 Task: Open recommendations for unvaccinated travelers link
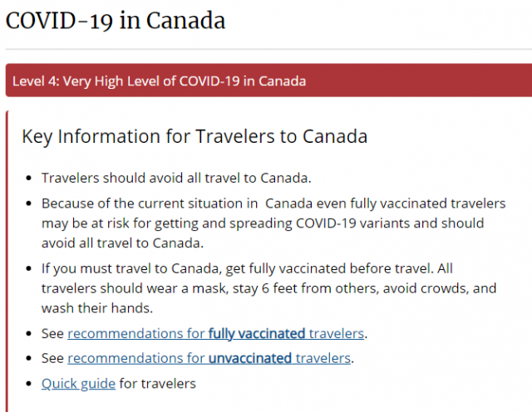pyautogui.click(x=209, y=358)
